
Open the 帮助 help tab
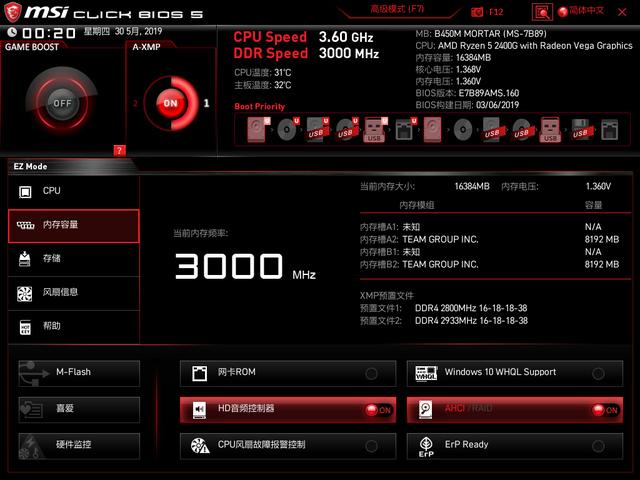[74, 327]
